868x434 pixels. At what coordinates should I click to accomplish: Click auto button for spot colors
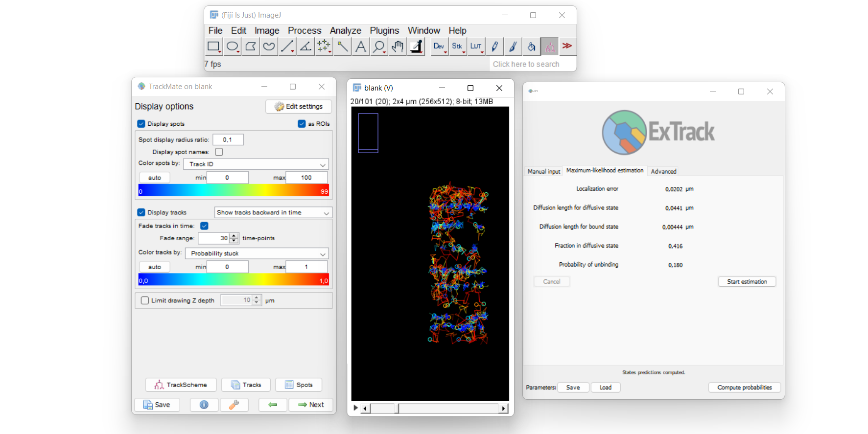coord(155,178)
